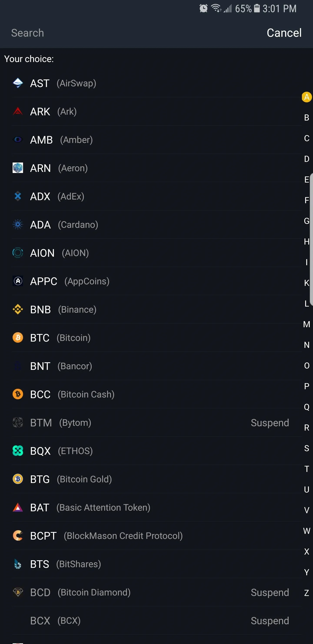Jump to letter M in alphabet index
313x644 pixels.
pyautogui.click(x=306, y=324)
